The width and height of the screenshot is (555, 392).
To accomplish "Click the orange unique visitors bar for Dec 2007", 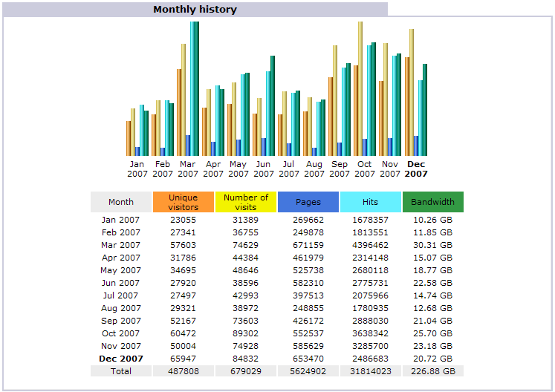I will 407,105.
